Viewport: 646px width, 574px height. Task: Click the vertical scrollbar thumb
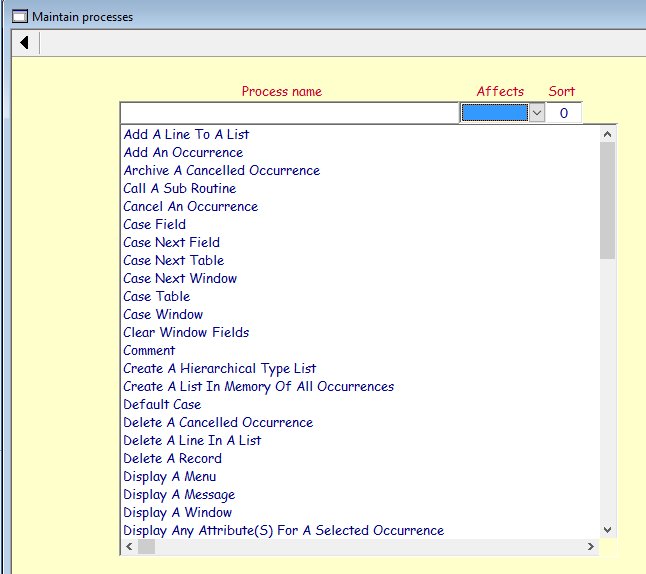click(x=607, y=200)
